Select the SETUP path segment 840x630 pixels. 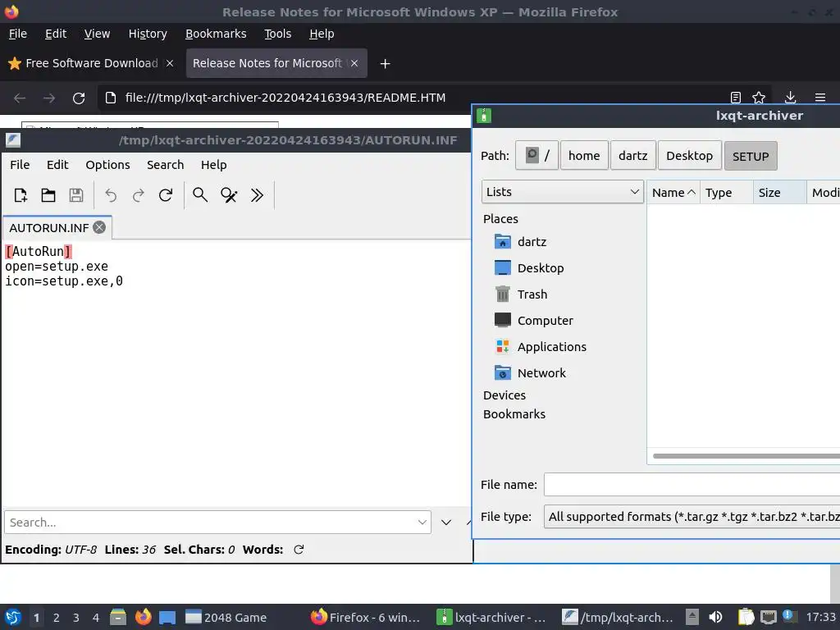751,156
